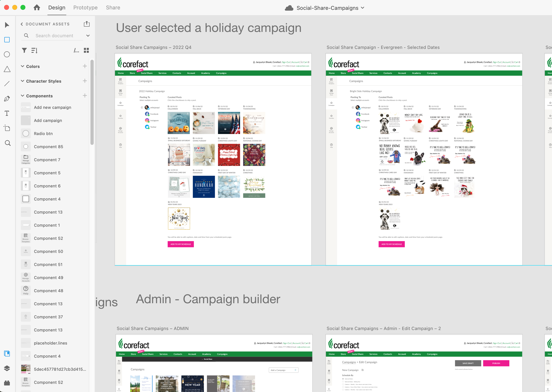The width and height of the screenshot is (552, 392).
Task: Select the Rectangle tool
Action: tap(7, 40)
